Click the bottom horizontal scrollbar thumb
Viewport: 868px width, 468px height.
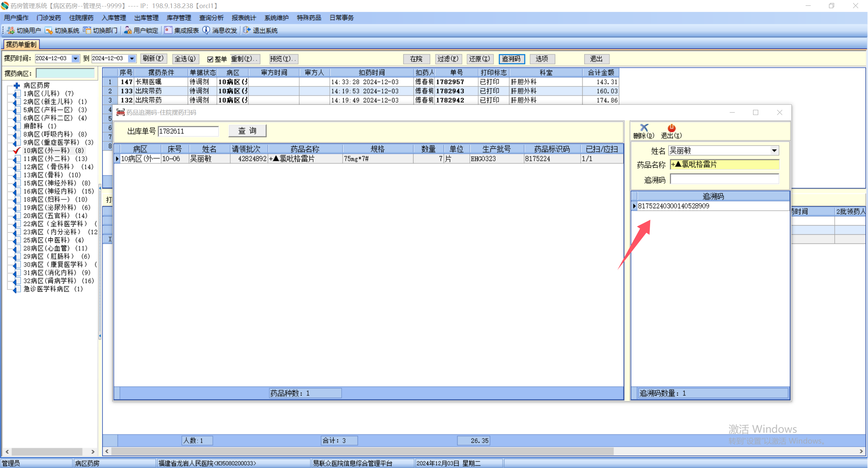362,451
